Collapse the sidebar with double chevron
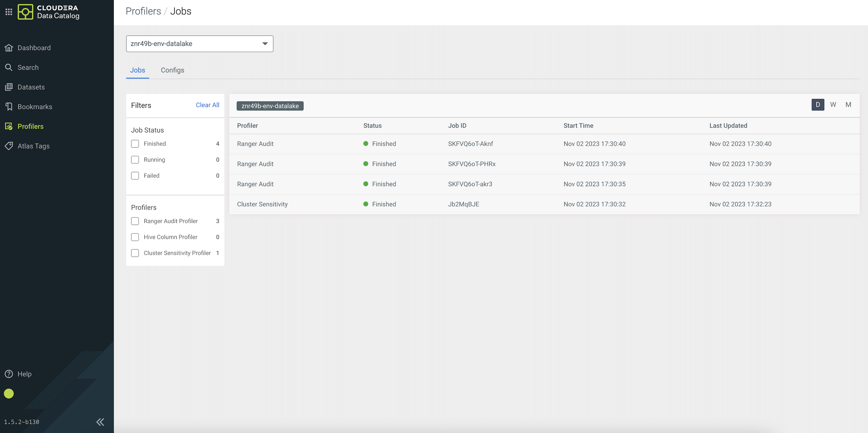868x433 pixels. click(x=100, y=422)
